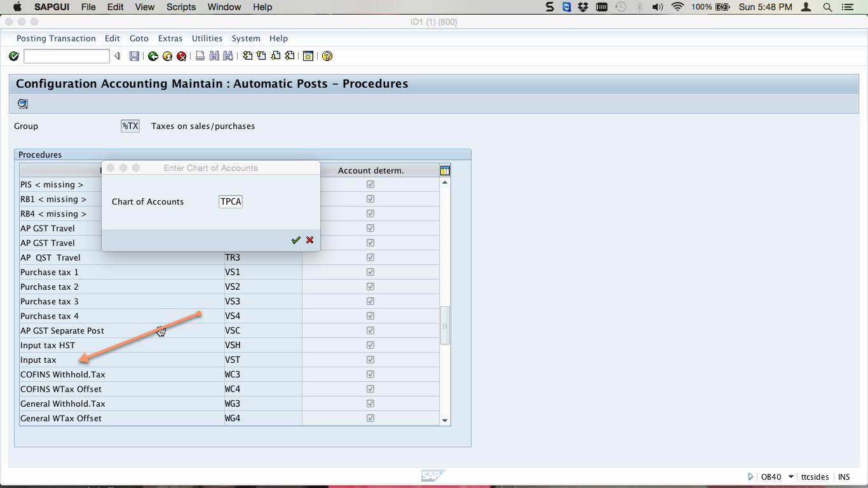Open the Notification Center list icon
The height and width of the screenshot is (488, 868).
[x=846, y=7]
